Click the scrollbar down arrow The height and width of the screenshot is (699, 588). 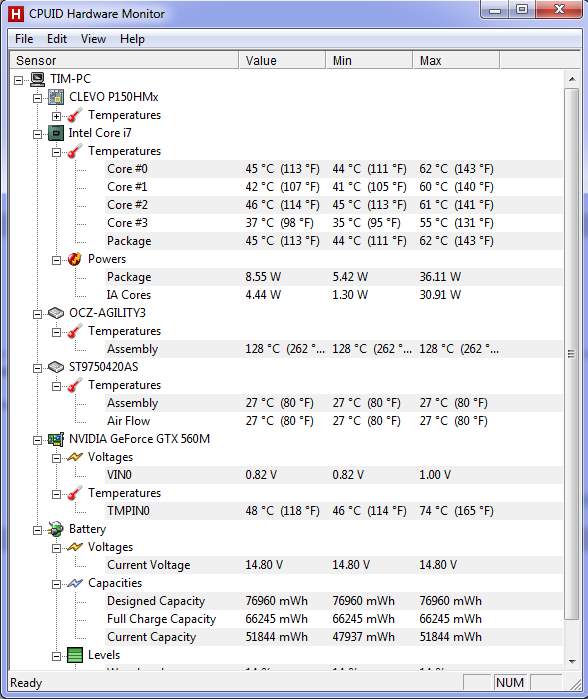pyautogui.click(x=572, y=662)
